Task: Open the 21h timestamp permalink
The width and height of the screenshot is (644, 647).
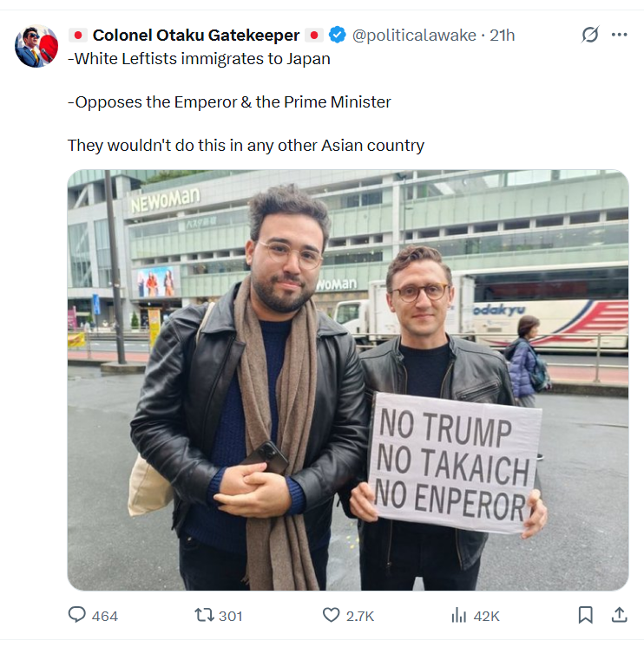Action: [x=502, y=36]
